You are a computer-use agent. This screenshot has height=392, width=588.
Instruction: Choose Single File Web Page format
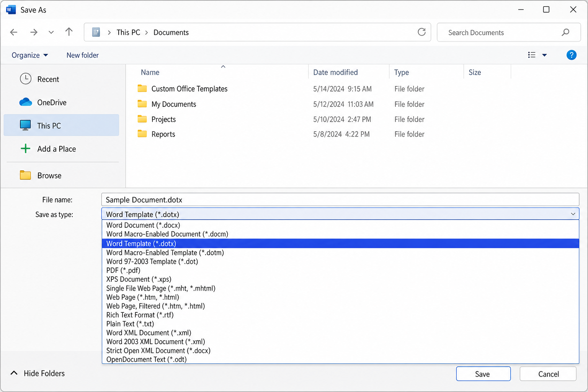click(340, 288)
